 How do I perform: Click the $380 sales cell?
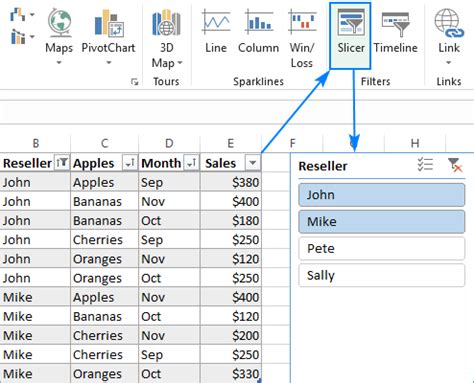(231, 182)
